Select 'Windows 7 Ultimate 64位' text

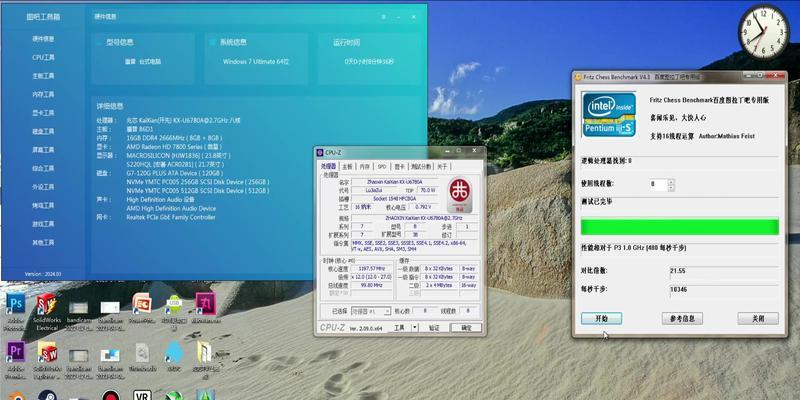(x=256, y=61)
